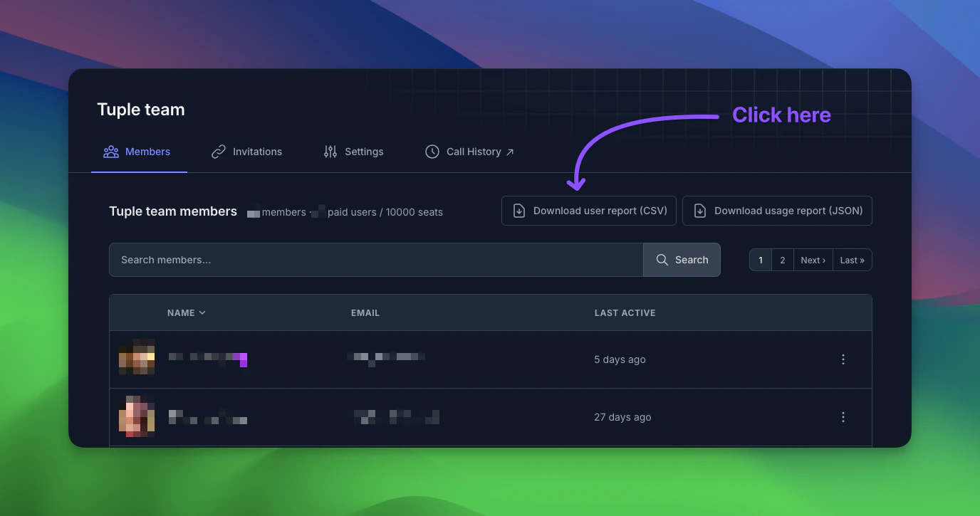
Task: Go to page 1 of members
Action: (x=761, y=260)
